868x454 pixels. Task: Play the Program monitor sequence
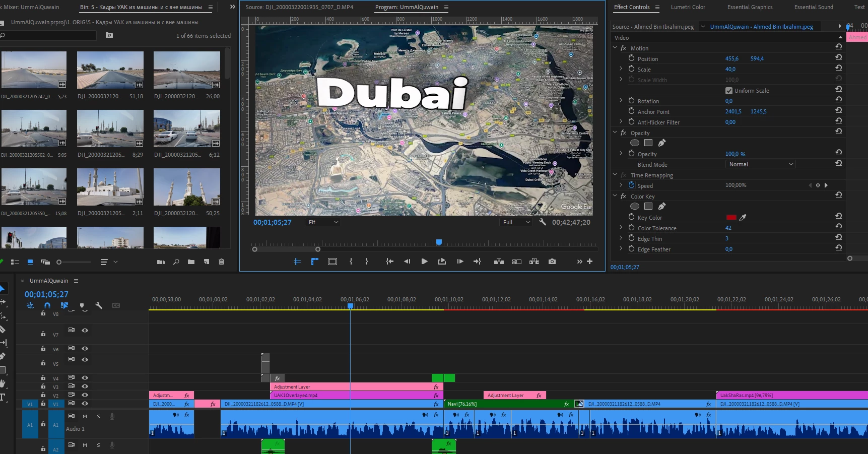(424, 262)
